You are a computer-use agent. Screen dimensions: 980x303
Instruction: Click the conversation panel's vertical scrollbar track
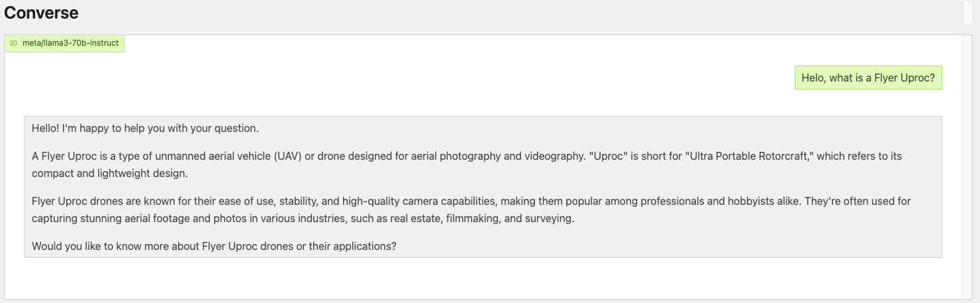pos(967,166)
